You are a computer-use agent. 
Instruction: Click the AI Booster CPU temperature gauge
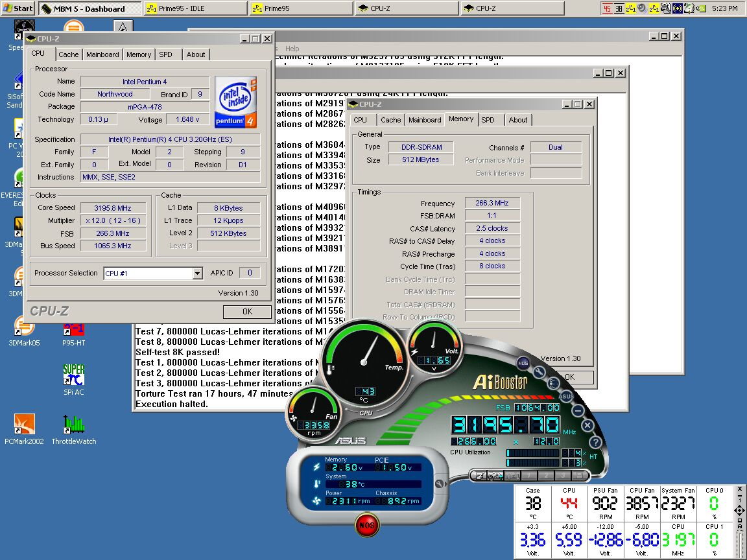pyautogui.click(x=364, y=362)
